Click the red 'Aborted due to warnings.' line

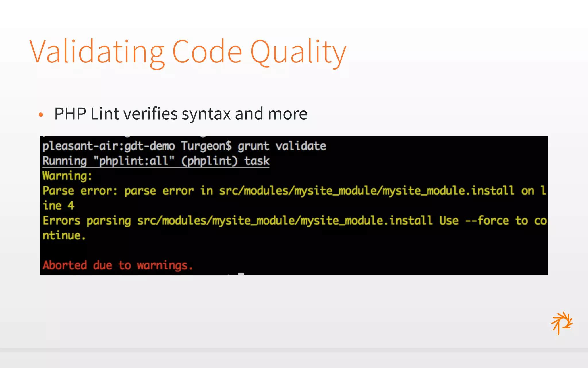pos(117,265)
